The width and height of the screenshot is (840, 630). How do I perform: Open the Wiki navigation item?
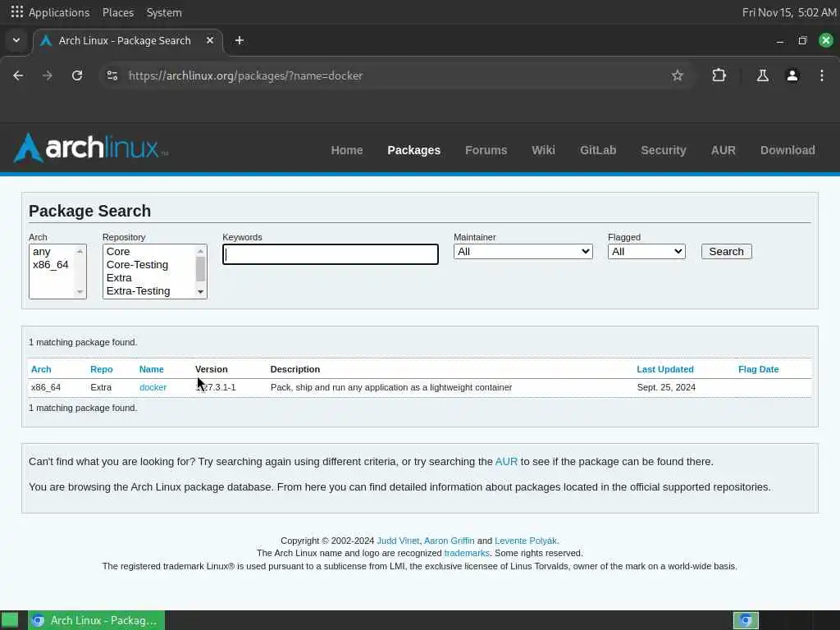tap(543, 151)
